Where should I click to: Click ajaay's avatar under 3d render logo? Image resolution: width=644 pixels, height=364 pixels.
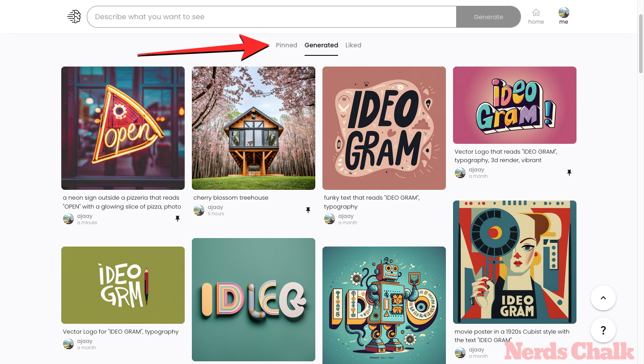(x=460, y=173)
